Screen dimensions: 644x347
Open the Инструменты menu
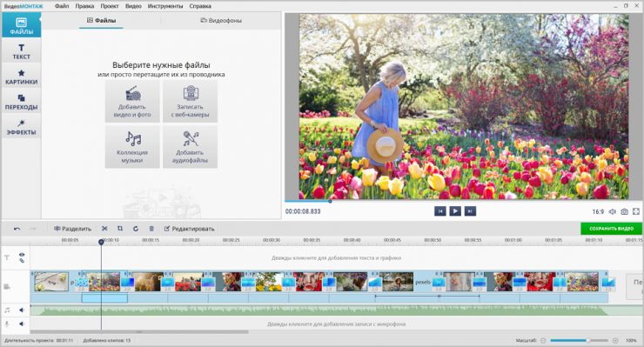pyautogui.click(x=165, y=6)
